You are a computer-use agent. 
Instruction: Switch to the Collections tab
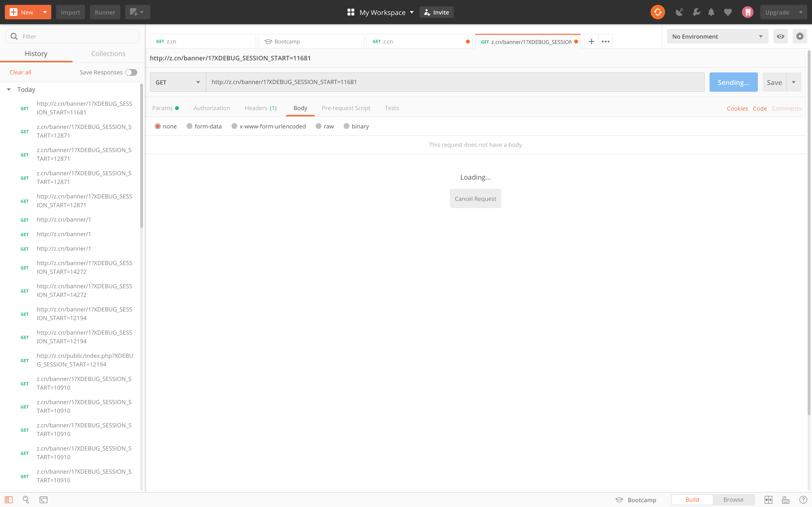tap(108, 54)
